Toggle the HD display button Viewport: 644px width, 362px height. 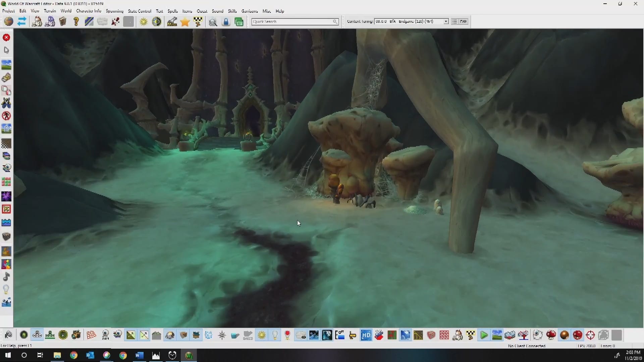[366, 335]
